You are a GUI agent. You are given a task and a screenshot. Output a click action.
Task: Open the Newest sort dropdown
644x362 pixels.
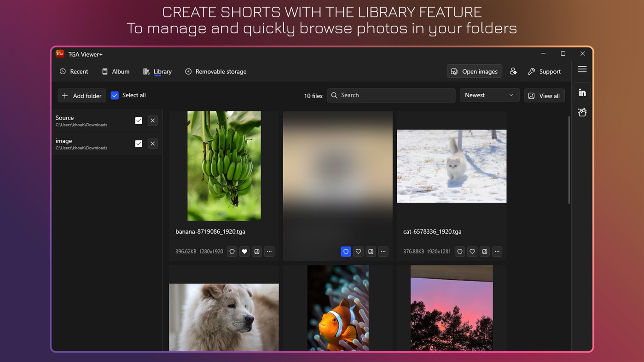coord(489,95)
